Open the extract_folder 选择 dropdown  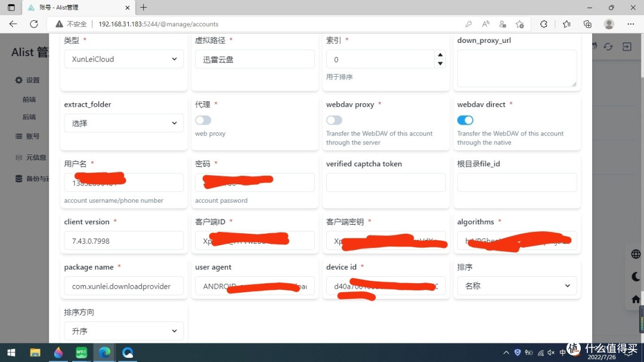pos(123,123)
